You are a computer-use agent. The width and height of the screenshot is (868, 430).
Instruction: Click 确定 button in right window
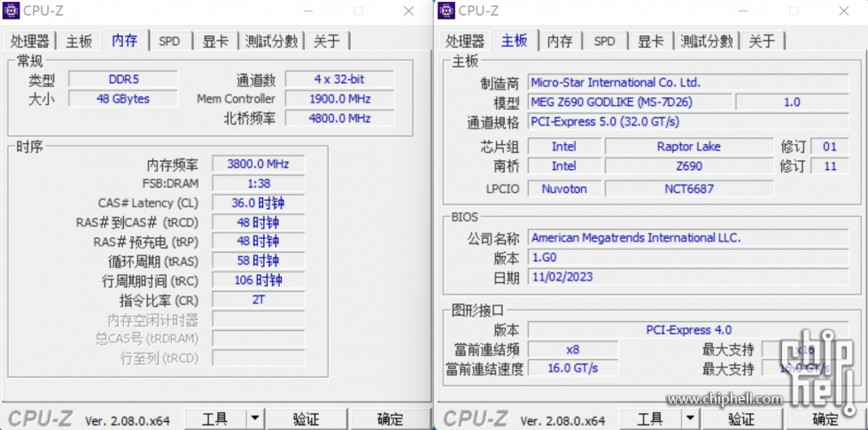click(825, 419)
